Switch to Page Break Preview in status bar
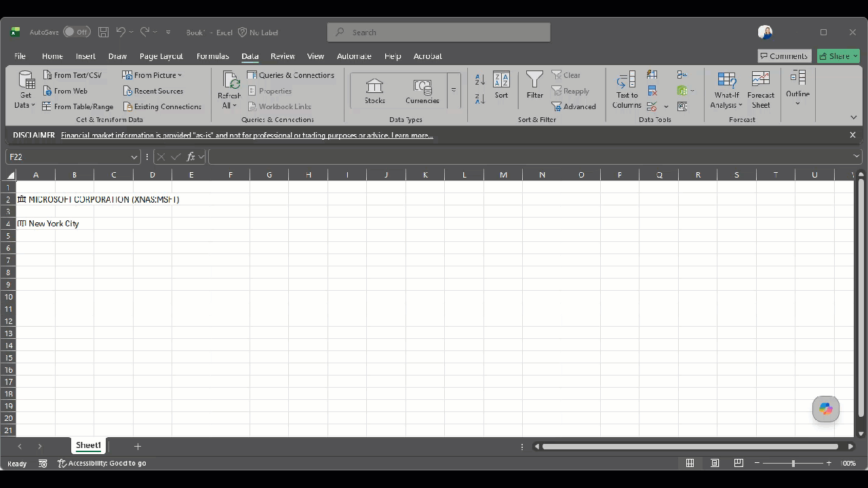This screenshot has width=868, height=488. pyautogui.click(x=738, y=463)
